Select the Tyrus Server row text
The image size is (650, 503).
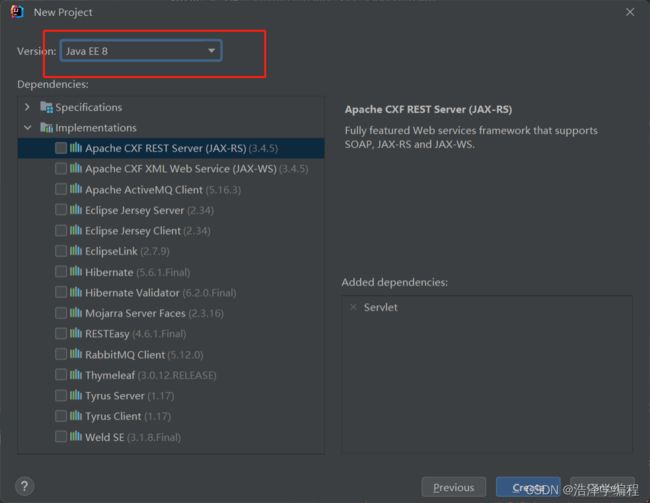(x=129, y=396)
